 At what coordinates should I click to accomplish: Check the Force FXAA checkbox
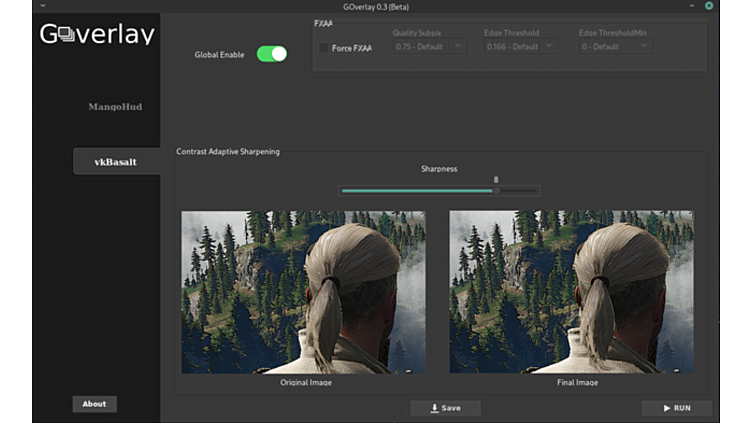coord(324,48)
